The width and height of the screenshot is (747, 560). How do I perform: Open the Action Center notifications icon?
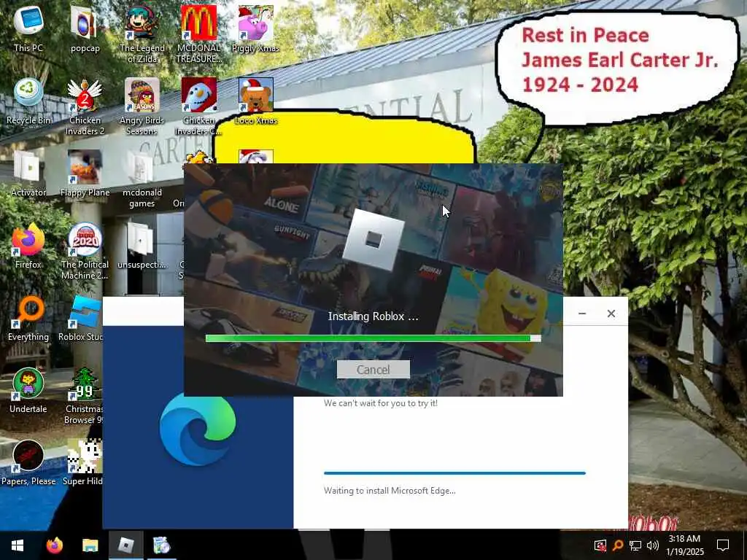[723, 545]
